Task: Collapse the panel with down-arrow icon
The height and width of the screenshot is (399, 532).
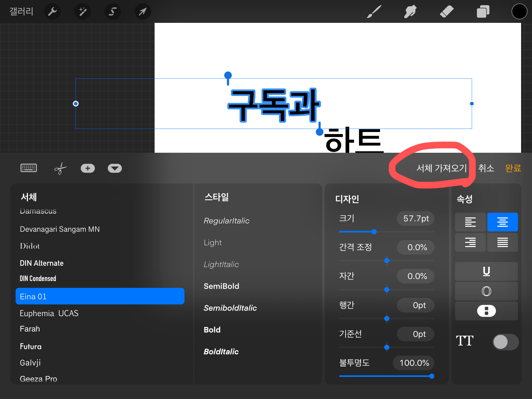Action: click(x=115, y=168)
